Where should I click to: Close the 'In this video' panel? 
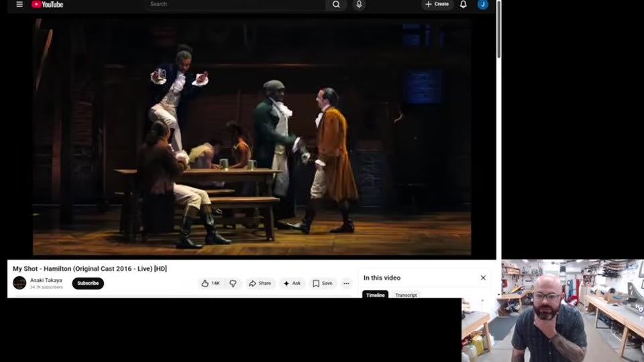483,278
